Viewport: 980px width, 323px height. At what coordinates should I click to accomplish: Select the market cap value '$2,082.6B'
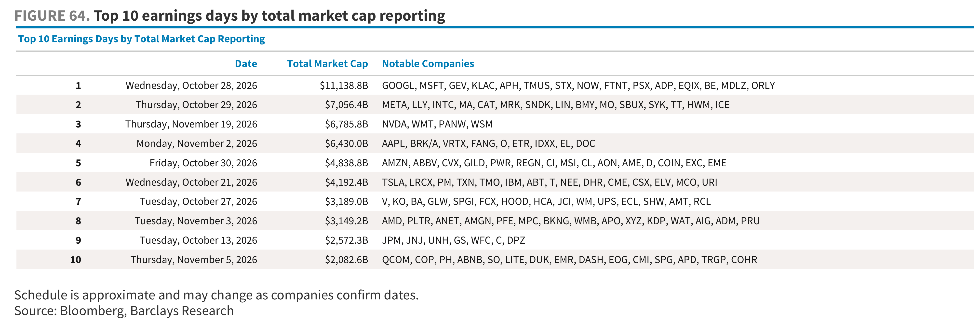(346, 260)
